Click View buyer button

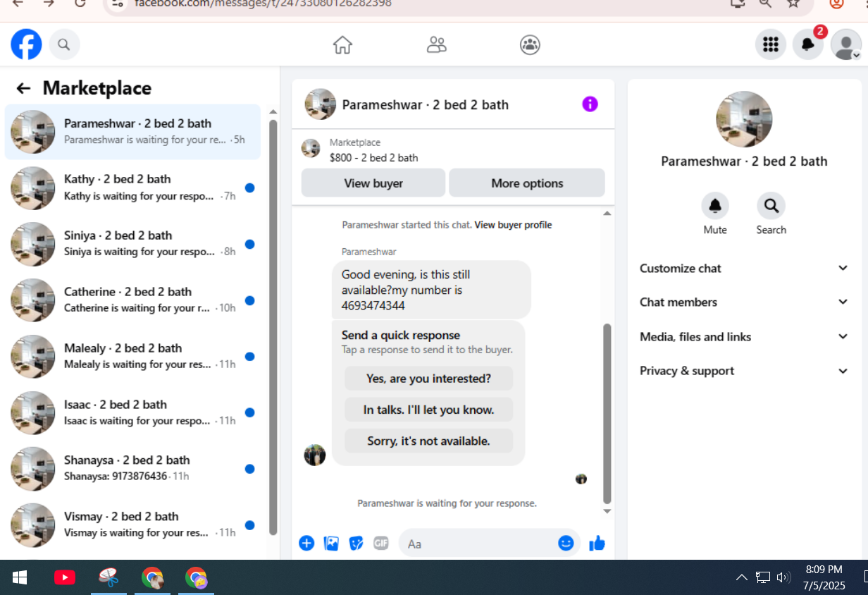coord(373,183)
